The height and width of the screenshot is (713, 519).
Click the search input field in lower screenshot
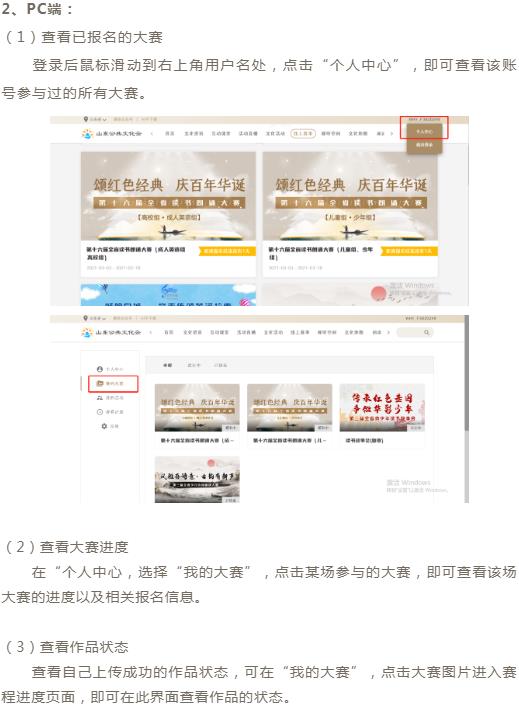coord(414,332)
